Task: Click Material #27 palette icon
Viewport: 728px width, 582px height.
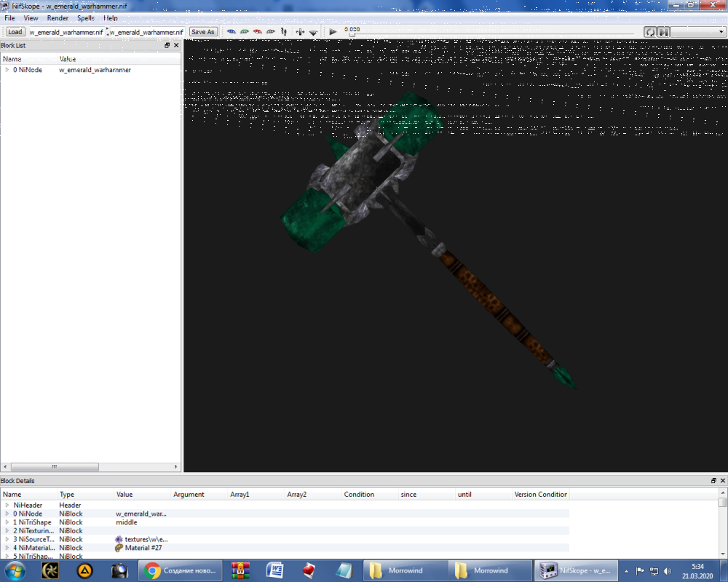Action: (119, 548)
